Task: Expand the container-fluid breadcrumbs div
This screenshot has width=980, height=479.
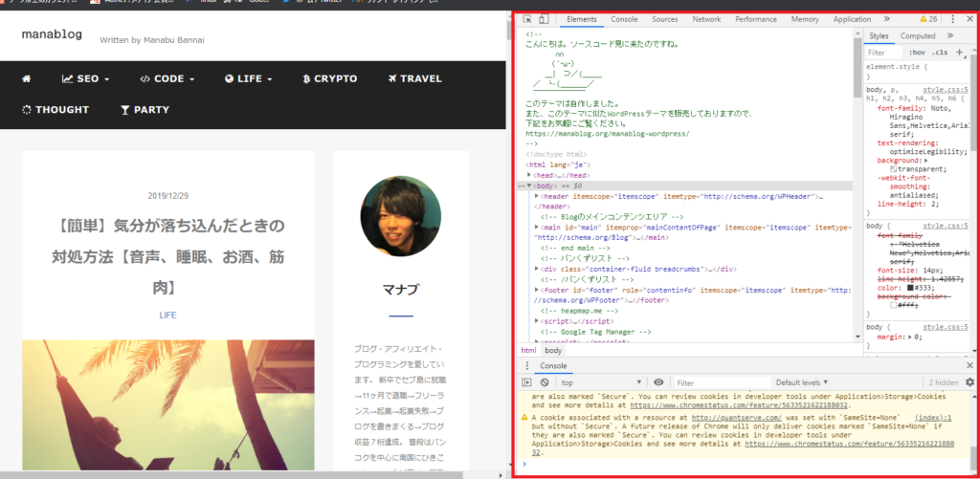Action: [x=537, y=269]
